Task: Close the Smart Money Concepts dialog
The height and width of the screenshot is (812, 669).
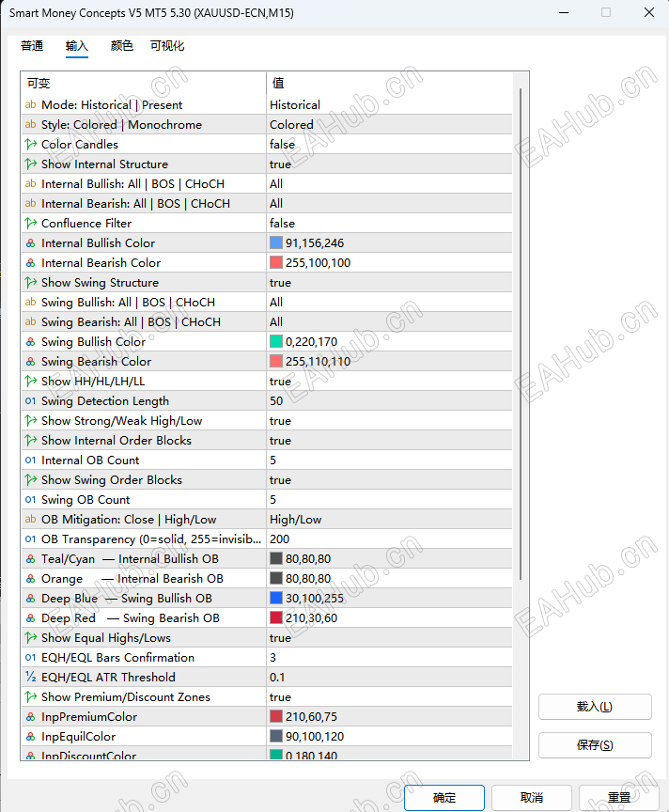Action: [649, 12]
